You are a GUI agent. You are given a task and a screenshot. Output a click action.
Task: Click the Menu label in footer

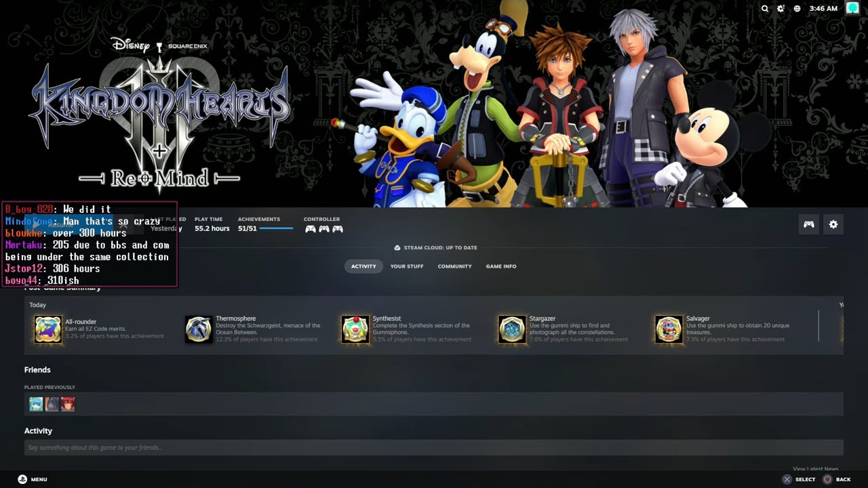tap(39, 479)
